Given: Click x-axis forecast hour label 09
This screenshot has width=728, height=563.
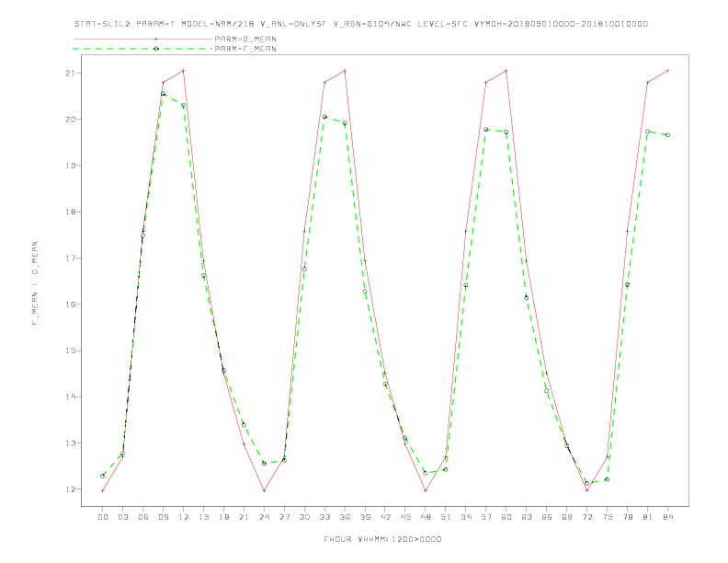Looking at the screenshot, I should tap(163, 517).
